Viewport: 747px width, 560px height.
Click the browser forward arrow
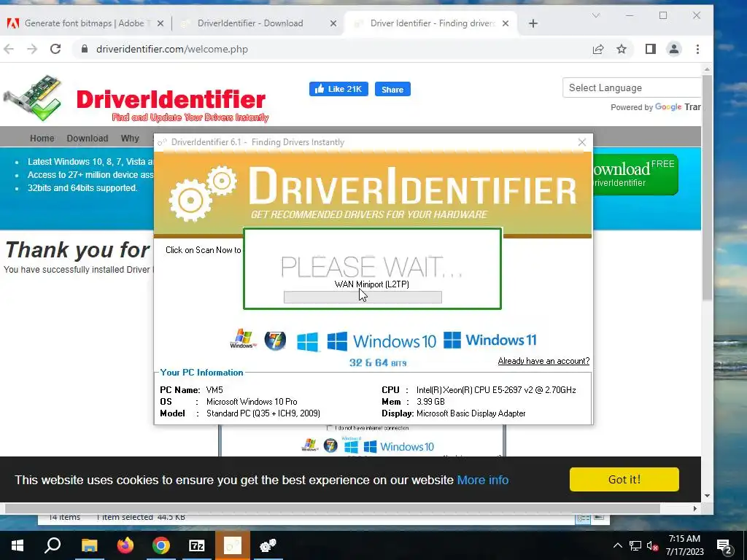32,49
